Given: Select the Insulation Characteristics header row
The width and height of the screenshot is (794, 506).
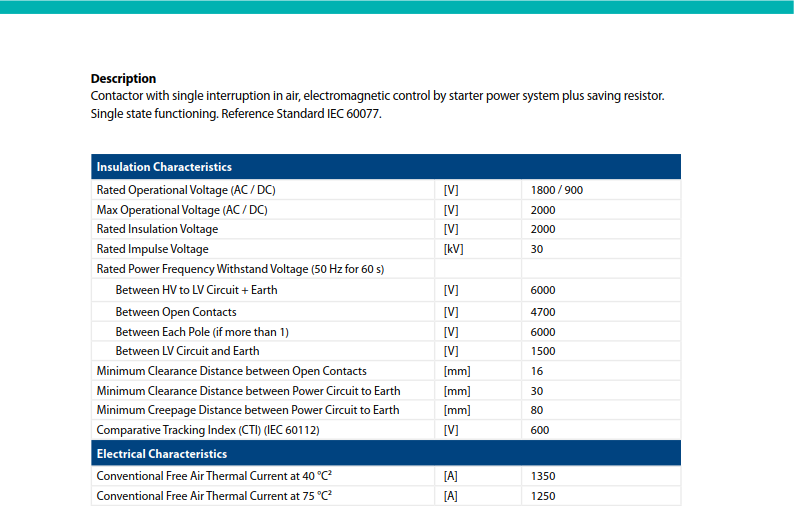Looking at the screenshot, I should [x=386, y=167].
